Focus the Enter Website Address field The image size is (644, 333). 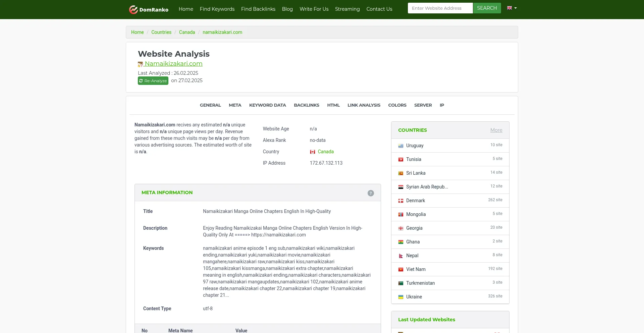coord(440,8)
